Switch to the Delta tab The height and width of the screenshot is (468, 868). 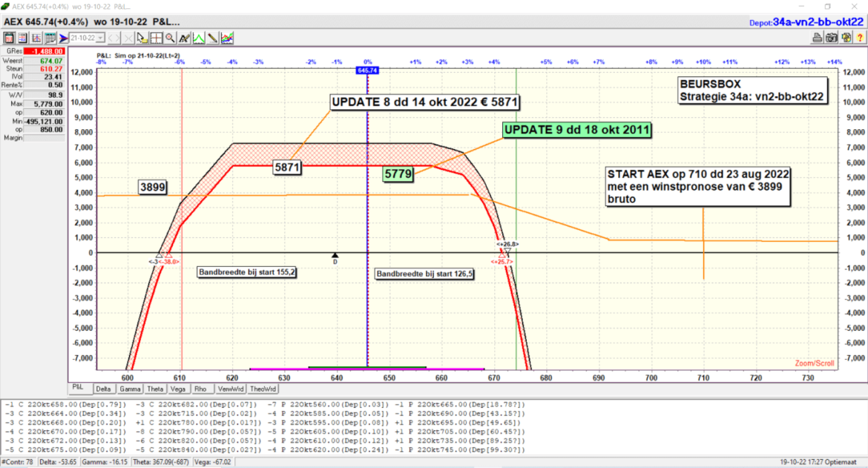click(104, 389)
